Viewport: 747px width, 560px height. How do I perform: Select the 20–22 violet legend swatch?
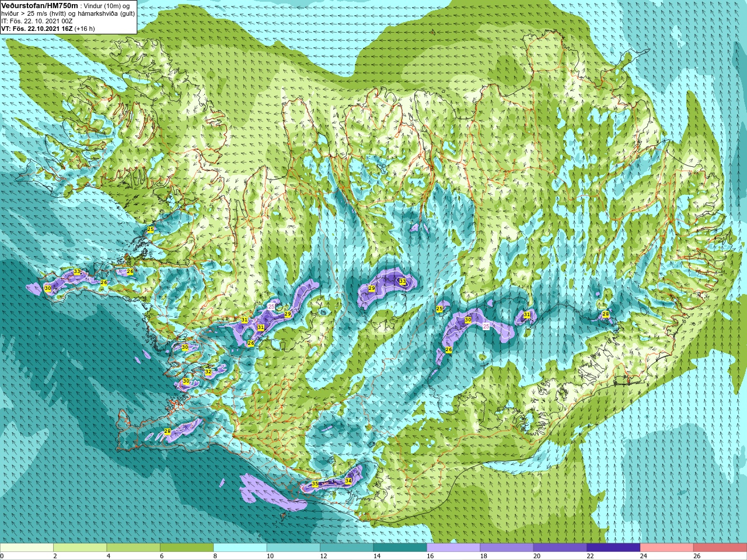click(x=560, y=548)
